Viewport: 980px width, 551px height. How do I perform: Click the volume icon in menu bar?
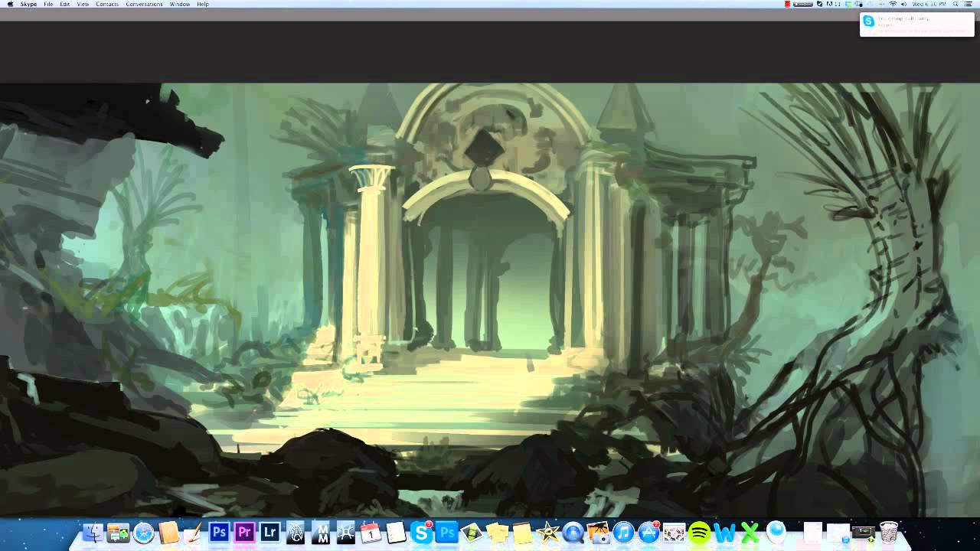(903, 4)
